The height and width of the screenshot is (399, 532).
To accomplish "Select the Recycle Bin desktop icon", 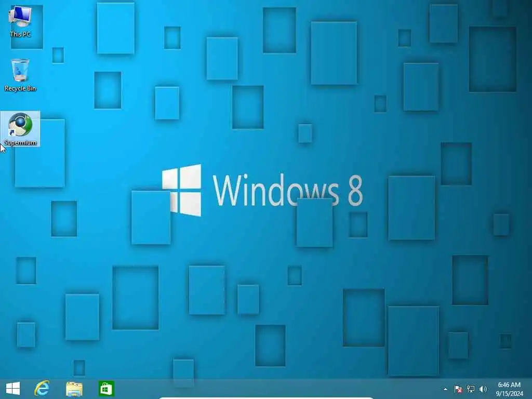I will coord(20,75).
